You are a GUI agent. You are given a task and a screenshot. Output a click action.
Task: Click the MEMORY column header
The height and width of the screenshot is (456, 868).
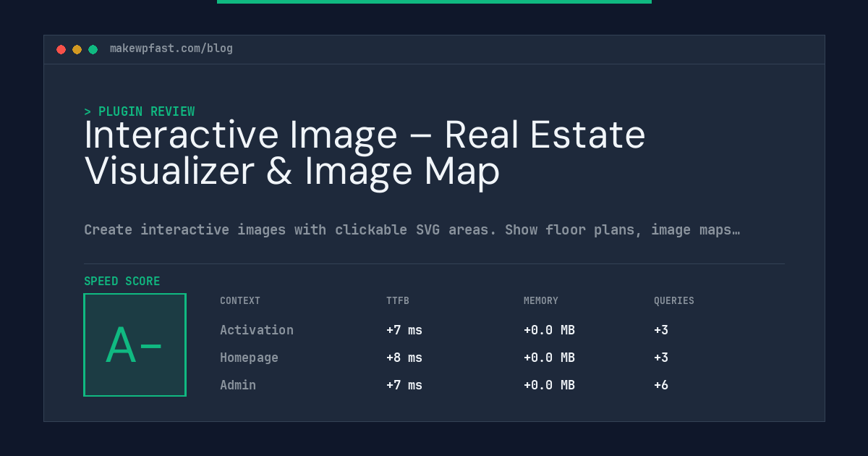click(x=541, y=300)
